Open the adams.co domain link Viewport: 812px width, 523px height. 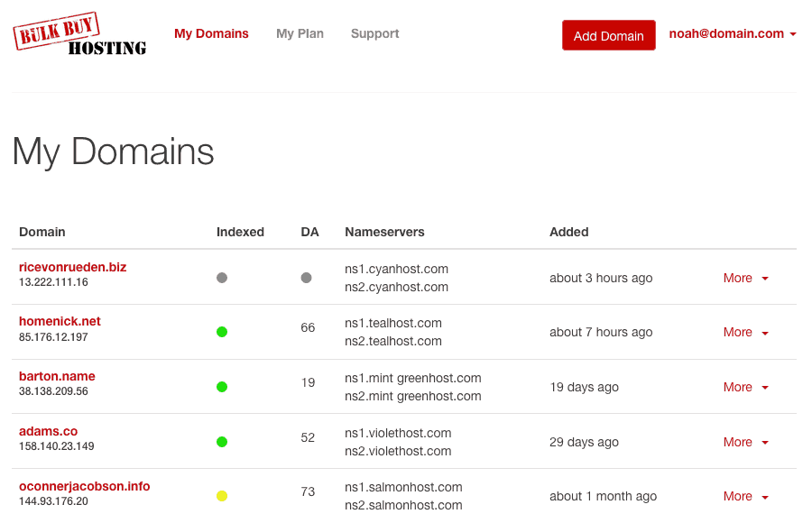[x=48, y=431]
